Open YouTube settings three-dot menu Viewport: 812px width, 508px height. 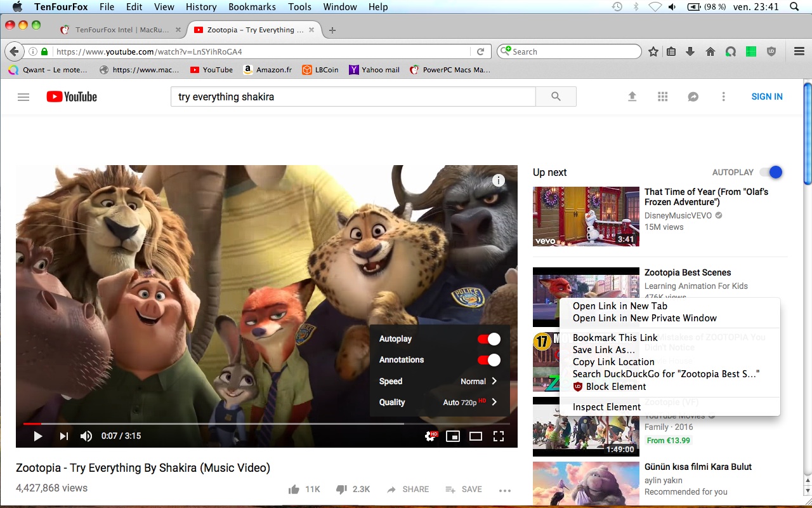723,97
